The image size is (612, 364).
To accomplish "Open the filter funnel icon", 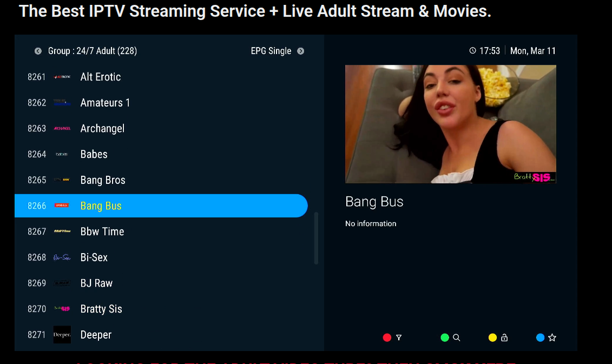I will pos(399,337).
